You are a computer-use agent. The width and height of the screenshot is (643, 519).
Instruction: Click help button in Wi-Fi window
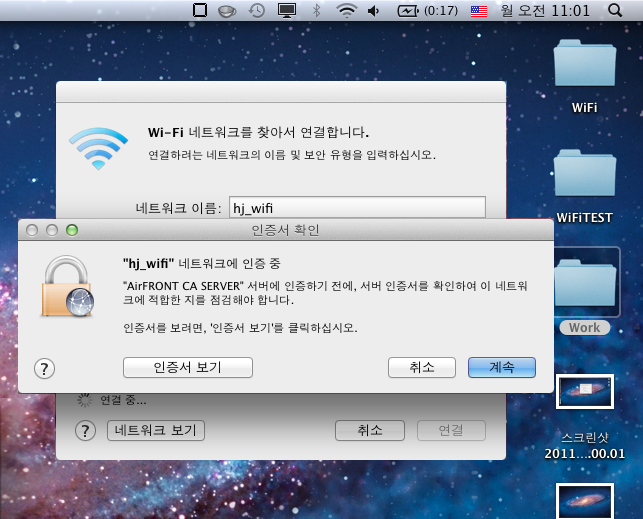point(87,431)
